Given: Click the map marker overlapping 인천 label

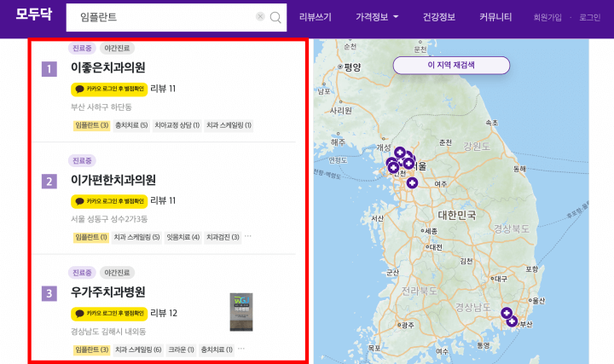Looking at the screenshot, I should point(393,168).
